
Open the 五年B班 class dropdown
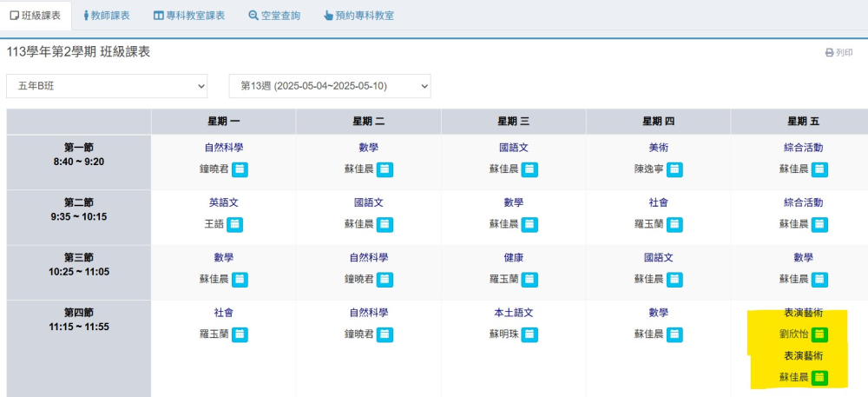[107, 86]
